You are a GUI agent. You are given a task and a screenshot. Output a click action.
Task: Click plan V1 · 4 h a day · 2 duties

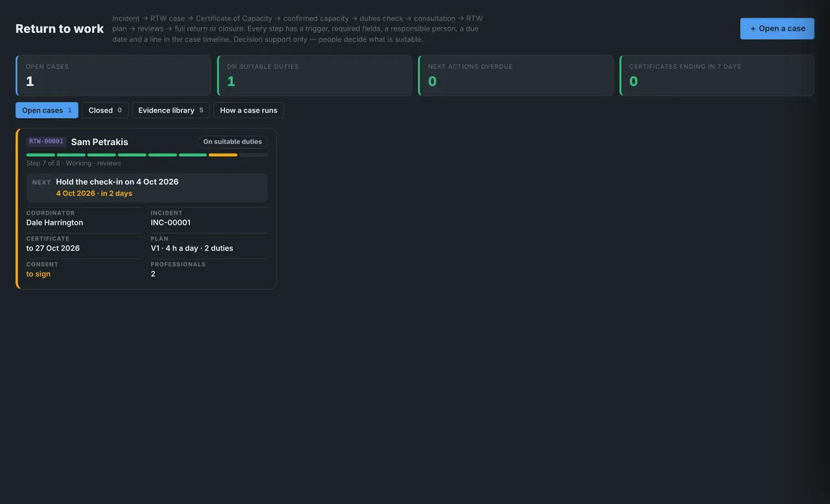coord(192,248)
